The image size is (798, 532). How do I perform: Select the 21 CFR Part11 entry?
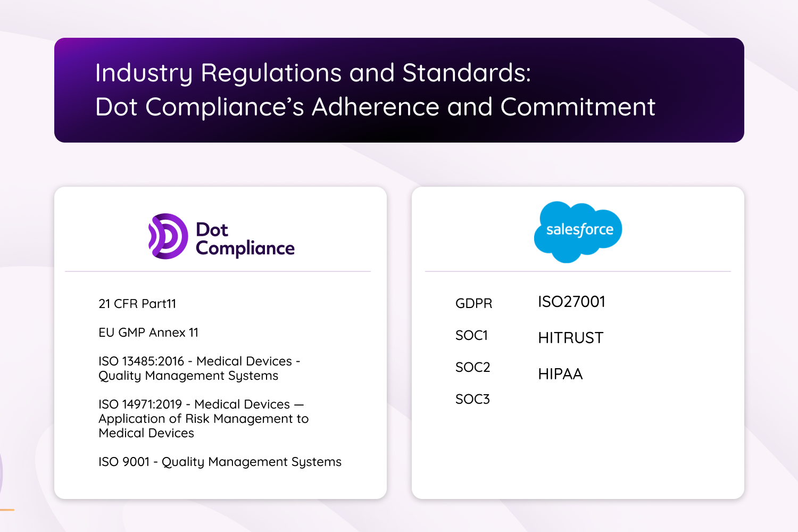(x=137, y=304)
